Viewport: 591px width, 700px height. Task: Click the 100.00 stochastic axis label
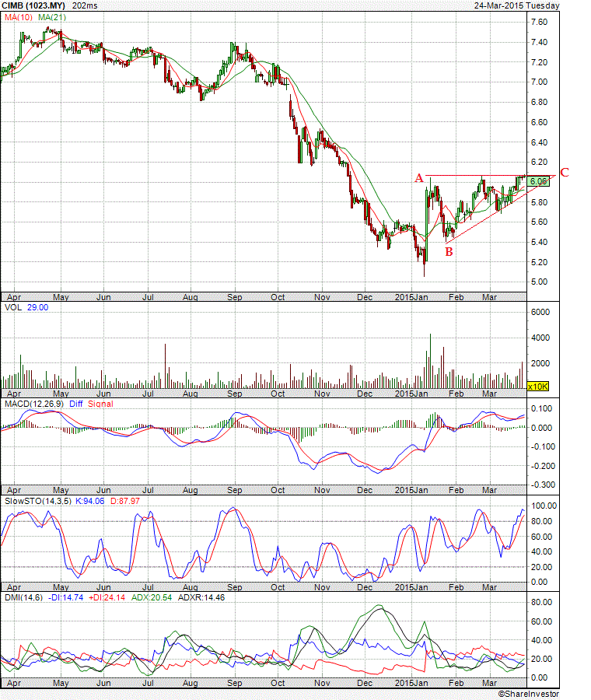[x=544, y=506]
